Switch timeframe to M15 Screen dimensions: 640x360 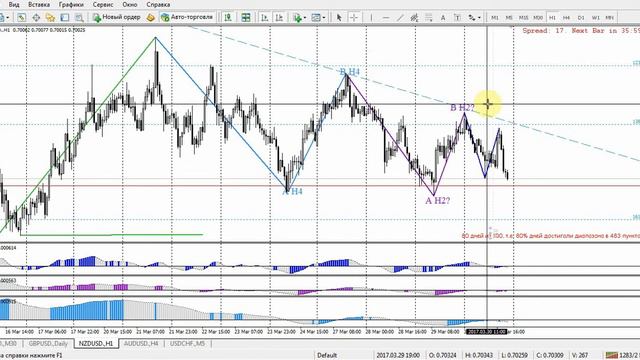[x=523, y=18]
